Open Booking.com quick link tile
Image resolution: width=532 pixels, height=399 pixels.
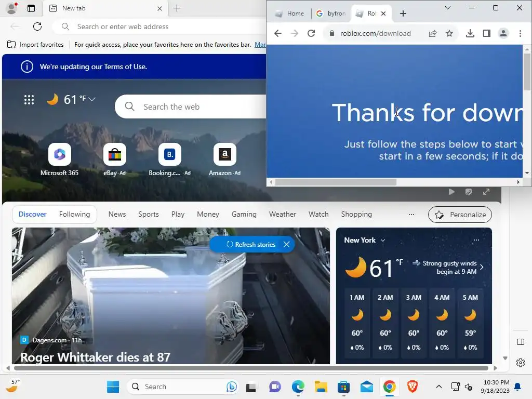[170, 159]
